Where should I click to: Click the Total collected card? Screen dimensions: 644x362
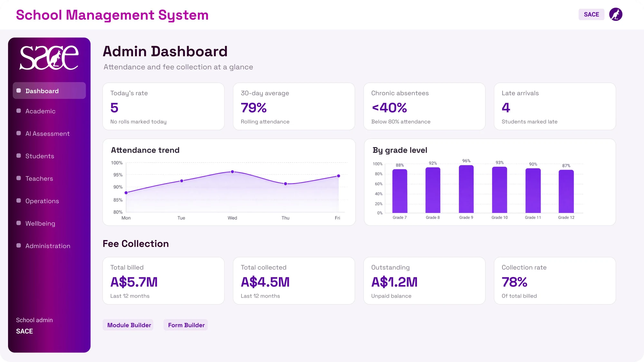[x=294, y=281]
